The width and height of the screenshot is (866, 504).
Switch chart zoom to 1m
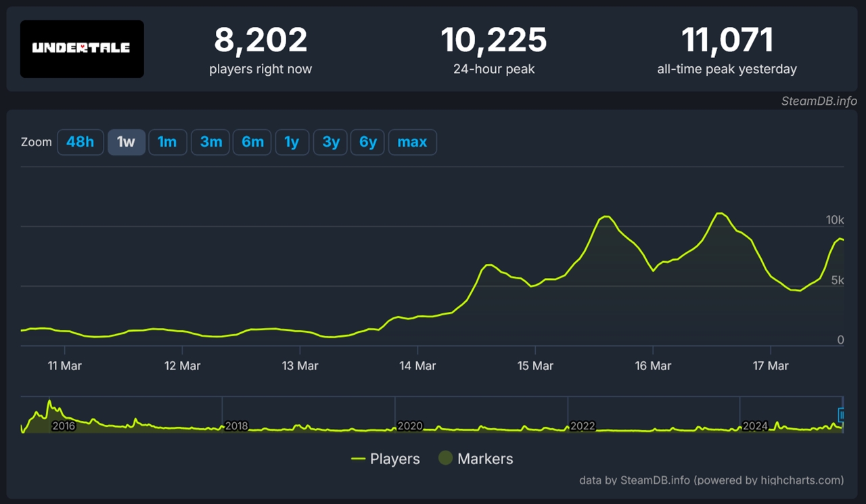tap(167, 142)
